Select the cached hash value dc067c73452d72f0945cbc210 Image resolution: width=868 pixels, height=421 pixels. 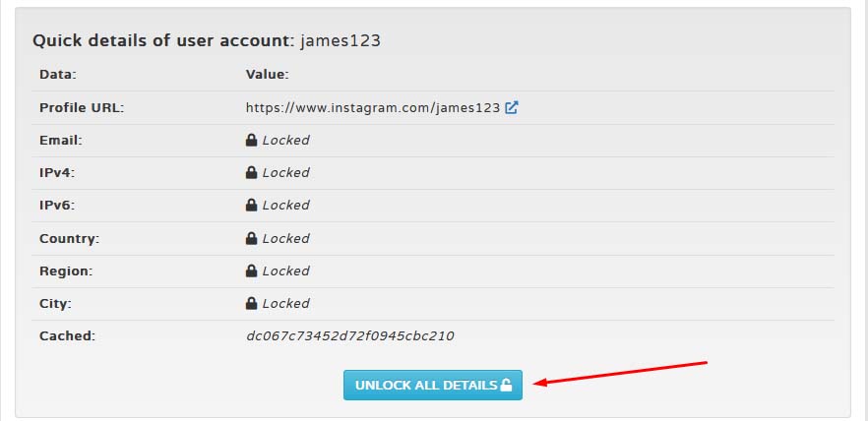point(350,335)
